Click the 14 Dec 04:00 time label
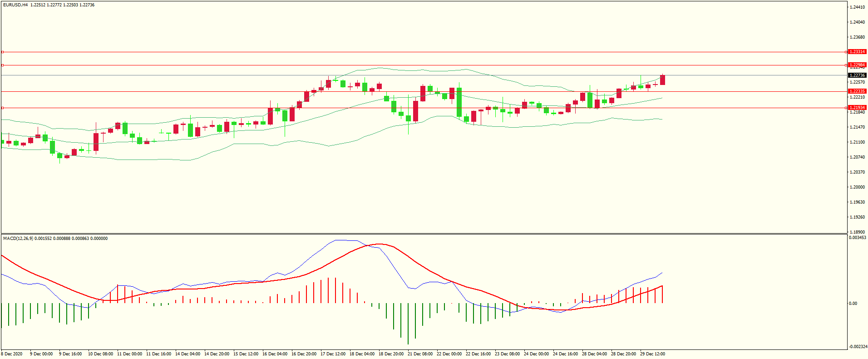Viewport: 868px width, 359px height. pyautogui.click(x=187, y=354)
